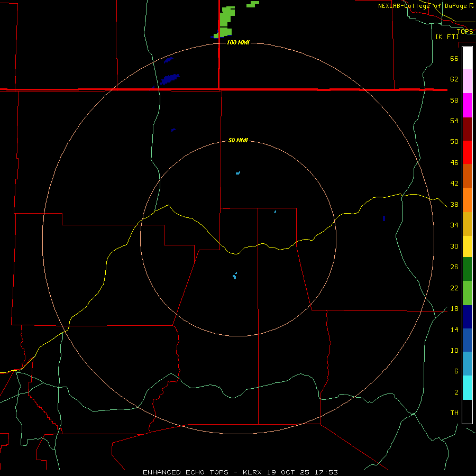
Task: Click the 42 scale value label
Action: [454, 183]
